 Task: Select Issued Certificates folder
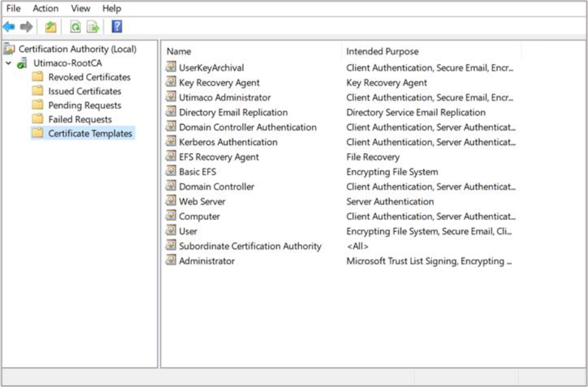pyautogui.click(x=84, y=91)
